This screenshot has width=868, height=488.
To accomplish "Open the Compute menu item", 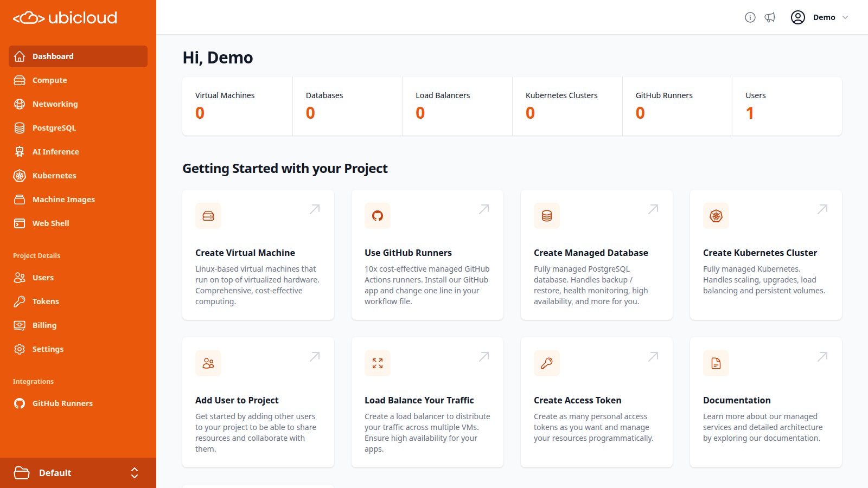I will point(78,80).
